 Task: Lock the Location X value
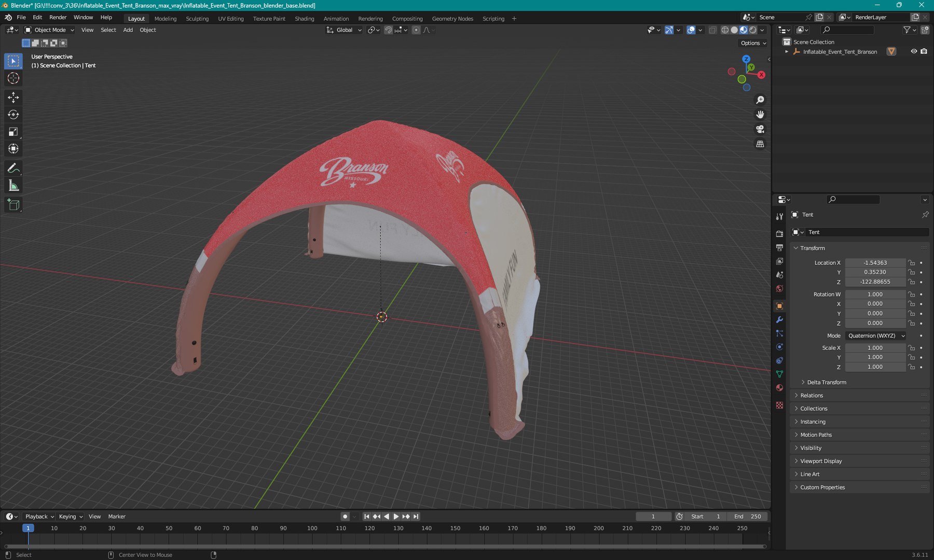(912, 263)
